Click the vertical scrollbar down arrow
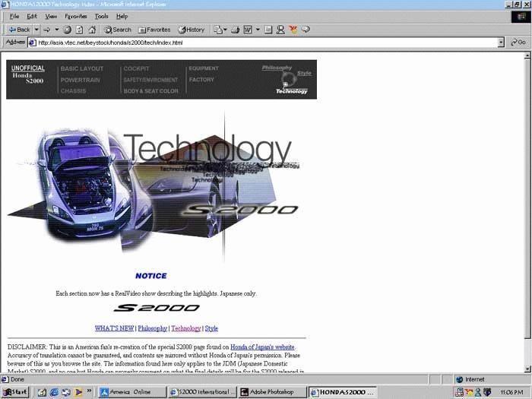This screenshot has width=532, height=399. tap(526, 369)
